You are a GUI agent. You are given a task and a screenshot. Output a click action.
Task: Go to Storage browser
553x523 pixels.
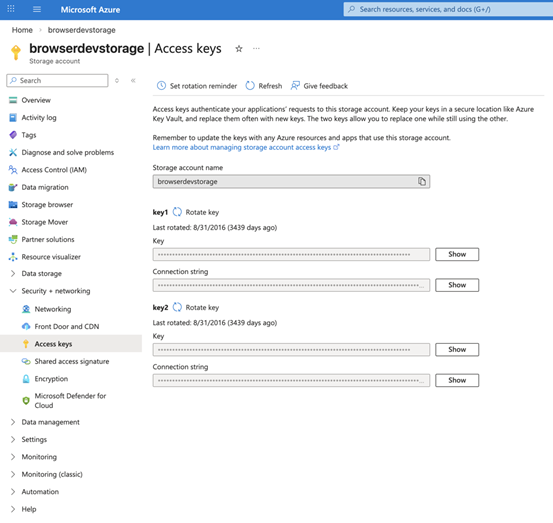coord(47,205)
